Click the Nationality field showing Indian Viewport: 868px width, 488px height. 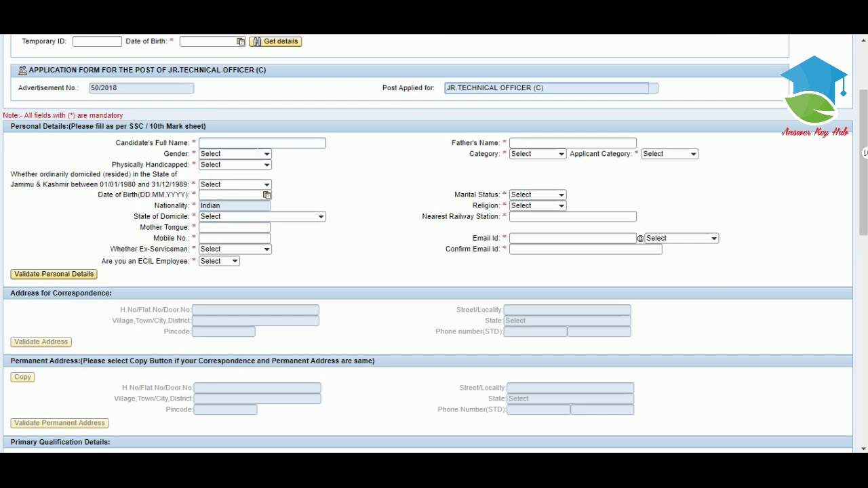(x=235, y=206)
